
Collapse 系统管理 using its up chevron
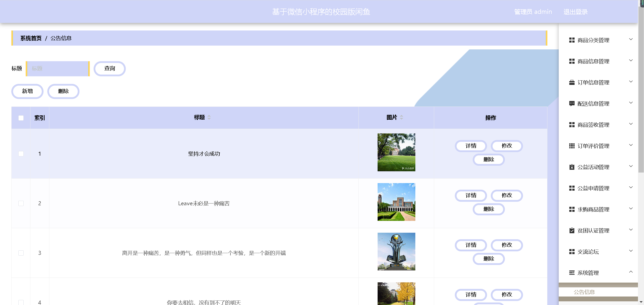pos(631,272)
